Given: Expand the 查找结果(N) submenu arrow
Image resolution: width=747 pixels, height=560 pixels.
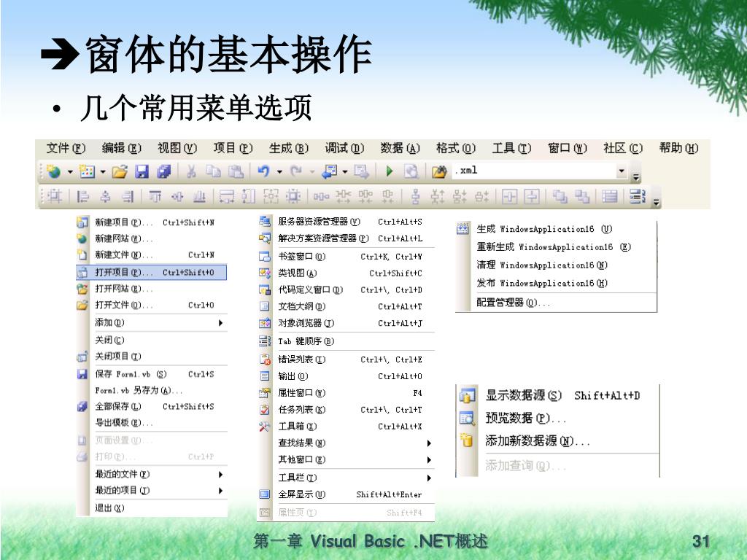Looking at the screenshot, I should tap(429, 443).
